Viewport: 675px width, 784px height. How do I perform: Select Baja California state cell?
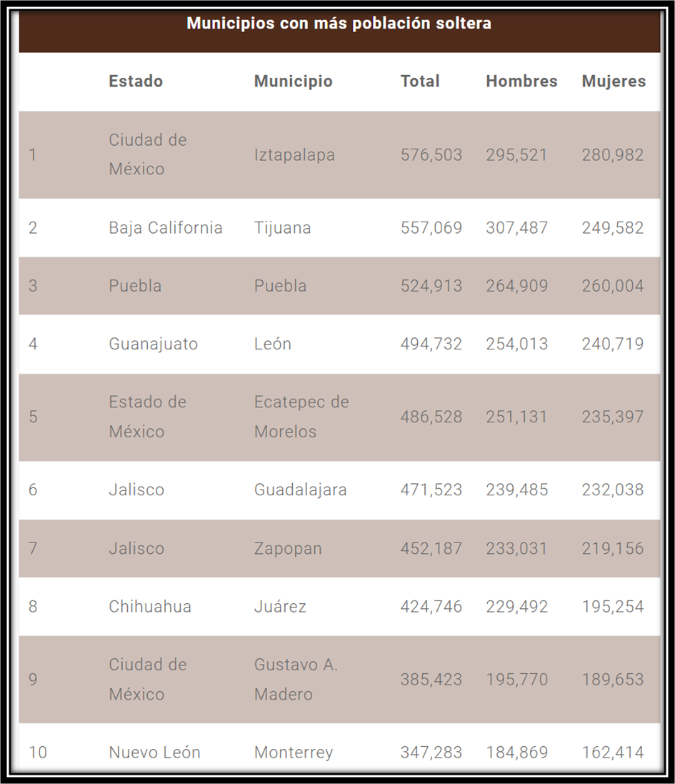pos(166,228)
